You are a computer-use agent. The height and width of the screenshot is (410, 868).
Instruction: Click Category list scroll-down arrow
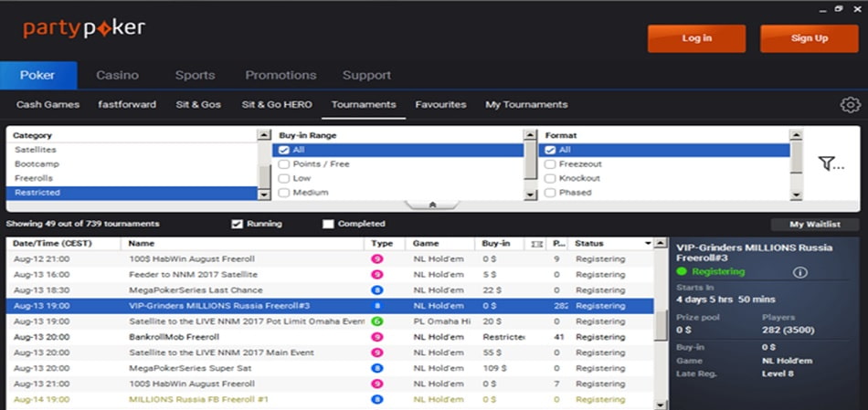265,194
